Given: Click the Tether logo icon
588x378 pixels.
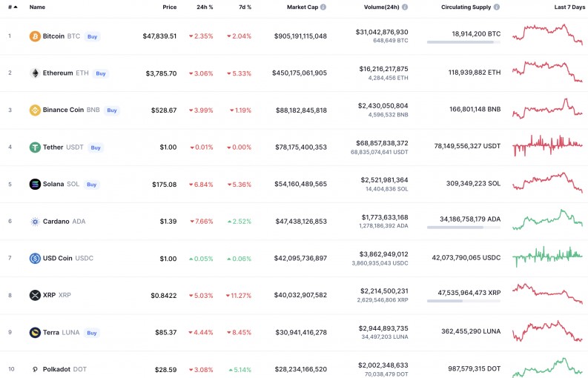Looking at the screenshot, I should pos(35,147).
